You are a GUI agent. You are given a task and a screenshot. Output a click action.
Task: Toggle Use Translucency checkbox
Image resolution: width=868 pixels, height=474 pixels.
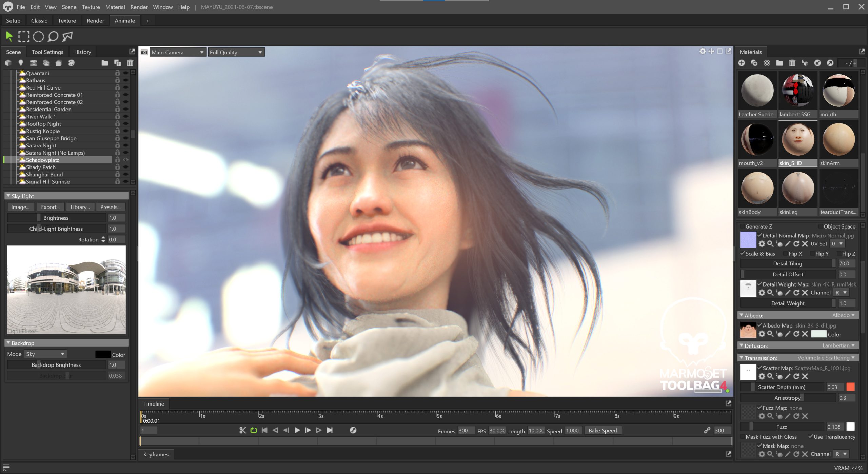811,437
